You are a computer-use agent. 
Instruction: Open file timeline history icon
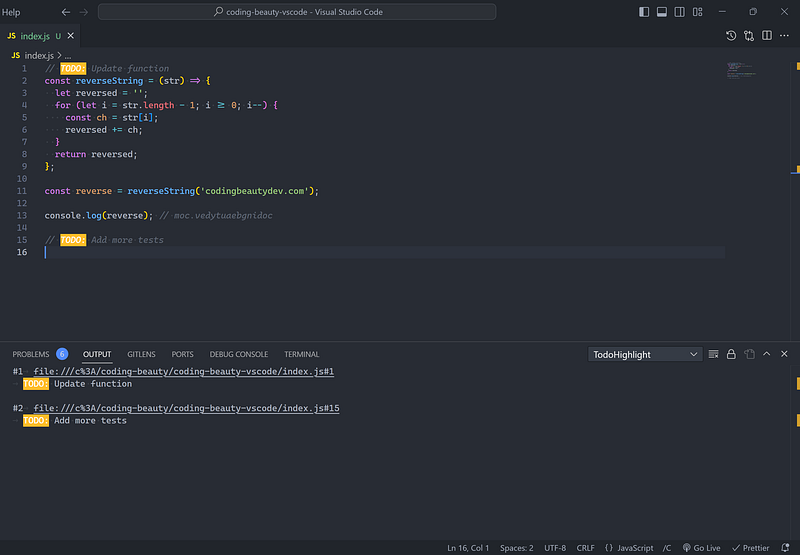731,35
